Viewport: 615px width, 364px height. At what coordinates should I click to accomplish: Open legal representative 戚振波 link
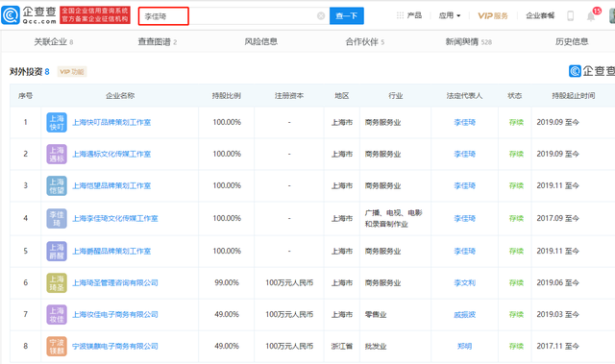click(x=464, y=315)
